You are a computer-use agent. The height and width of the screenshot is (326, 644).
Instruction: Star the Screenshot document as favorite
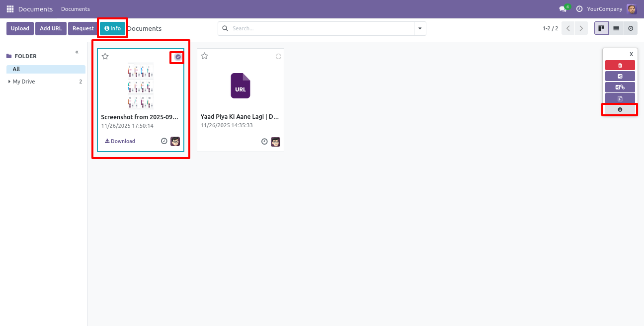105,56
